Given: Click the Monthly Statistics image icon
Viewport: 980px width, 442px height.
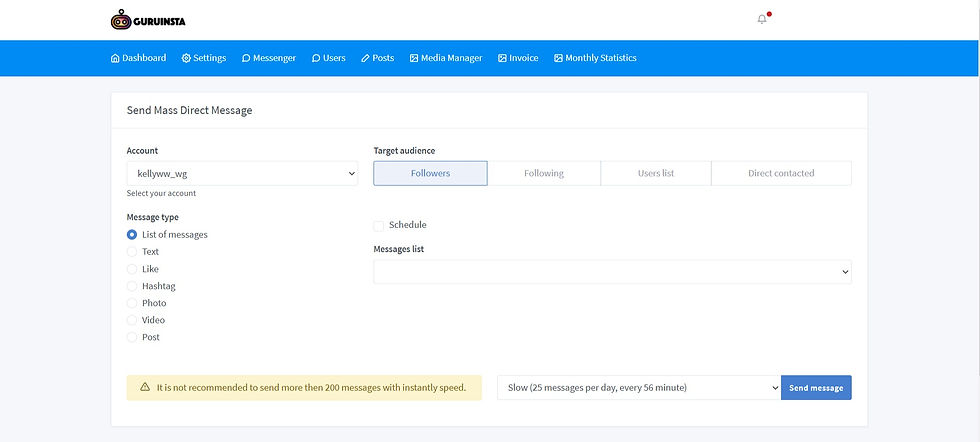Looking at the screenshot, I should pos(558,58).
